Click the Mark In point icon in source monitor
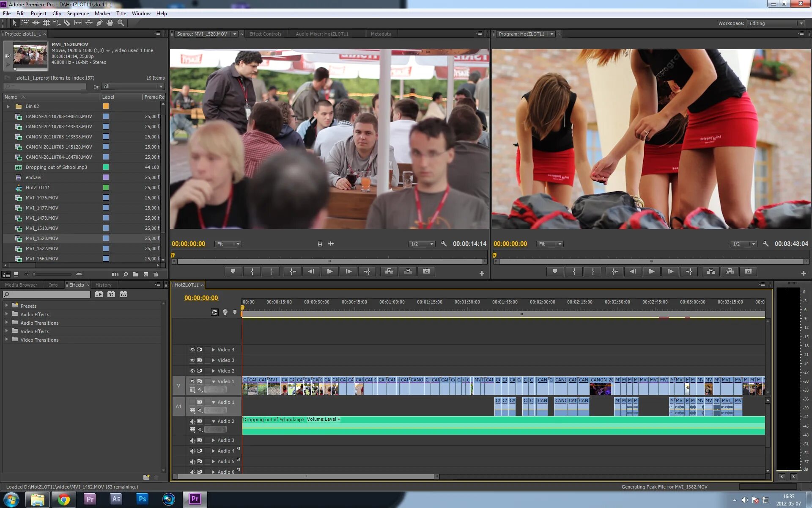The height and width of the screenshot is (508, 812). click(252, 271)
